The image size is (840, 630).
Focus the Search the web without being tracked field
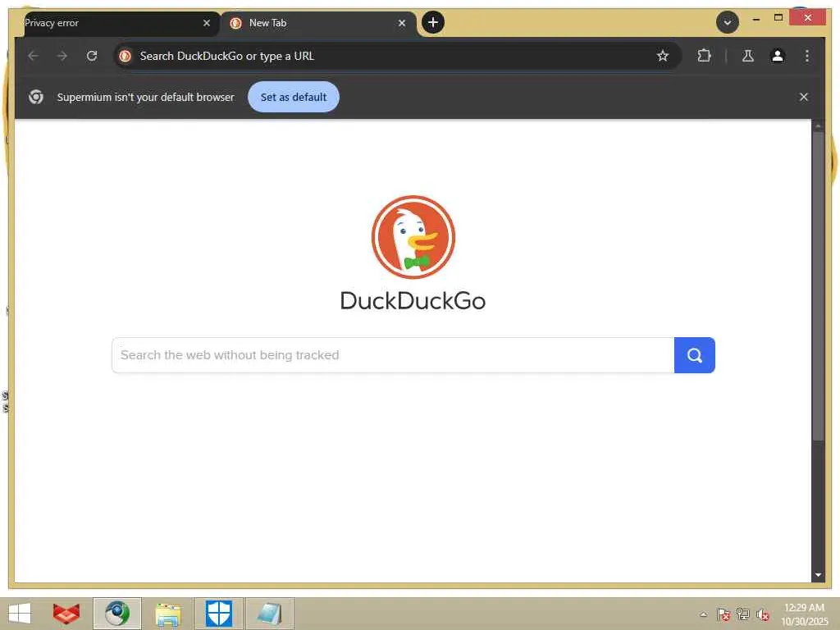(x=393, y=355)
